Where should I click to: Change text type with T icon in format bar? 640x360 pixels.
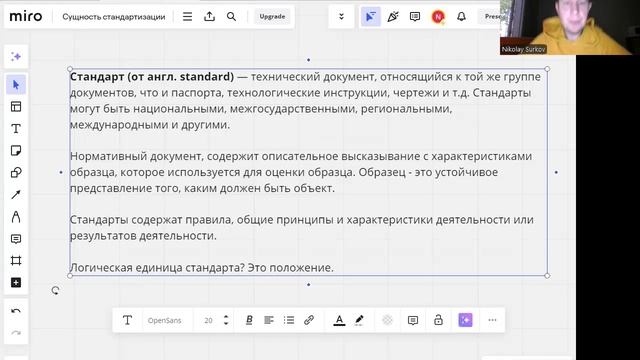(127, 320)
